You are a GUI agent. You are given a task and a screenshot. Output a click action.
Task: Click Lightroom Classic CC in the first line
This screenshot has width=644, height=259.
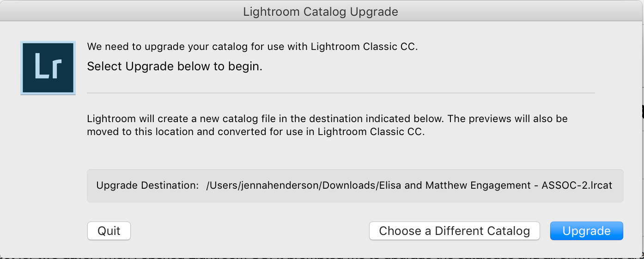click(x=364, y=47)
